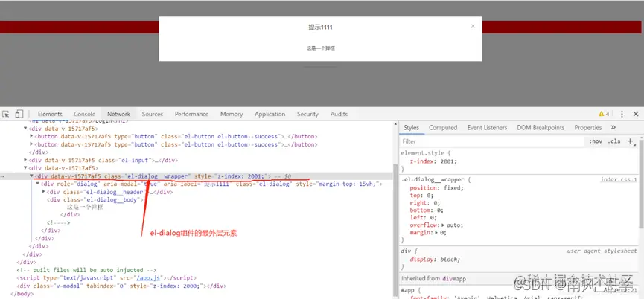The image size is (644, 299).
Task: Expand the overflow property shorthand arrow
Action: 443,225
